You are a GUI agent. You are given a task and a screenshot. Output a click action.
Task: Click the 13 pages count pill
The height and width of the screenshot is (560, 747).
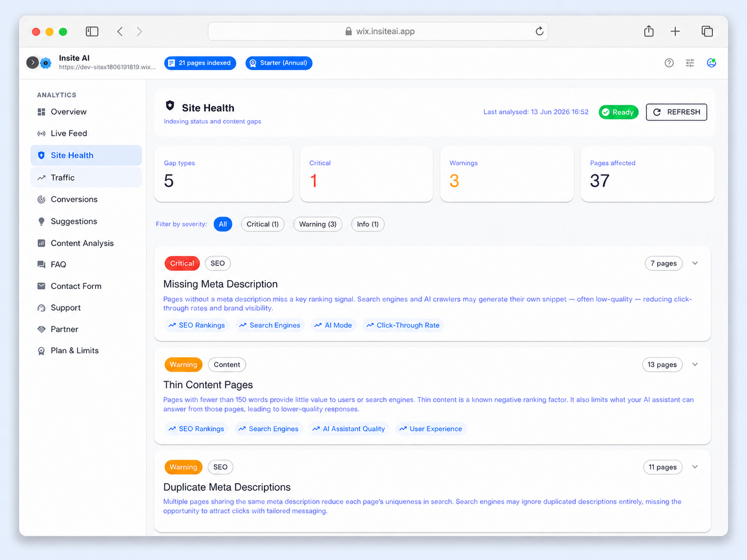pos(662,365)
